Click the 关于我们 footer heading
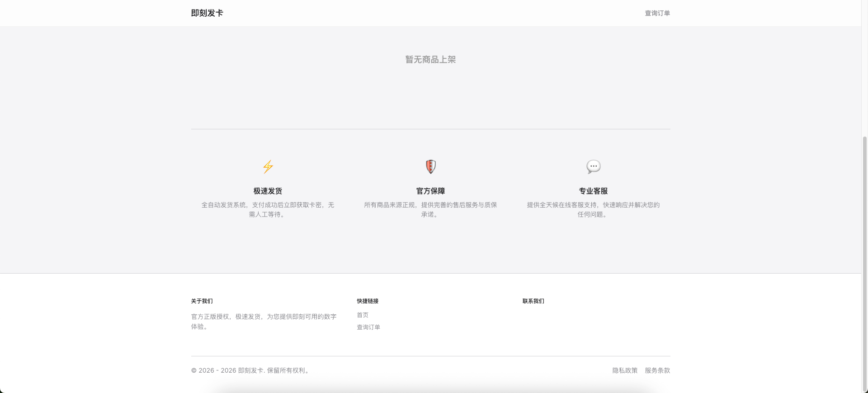This screenshot has width=868, height=393. pyautogui.click(x=202, y=301)
